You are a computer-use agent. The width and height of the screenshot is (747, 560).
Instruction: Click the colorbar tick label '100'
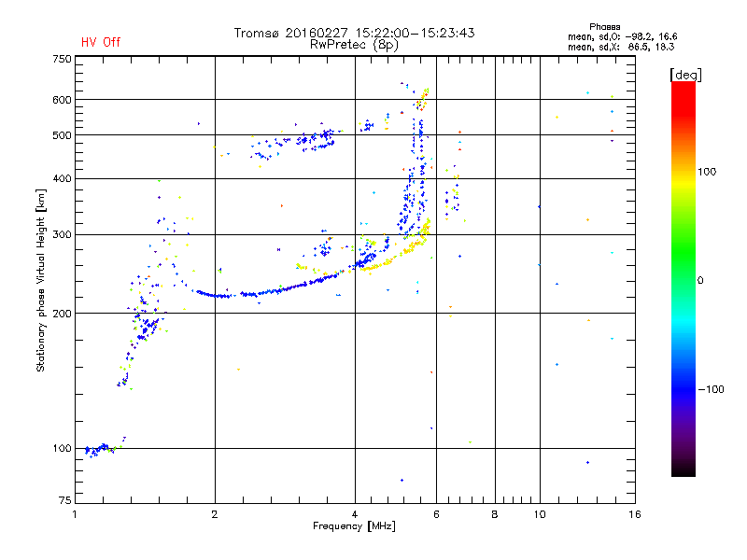click(707, 172)
